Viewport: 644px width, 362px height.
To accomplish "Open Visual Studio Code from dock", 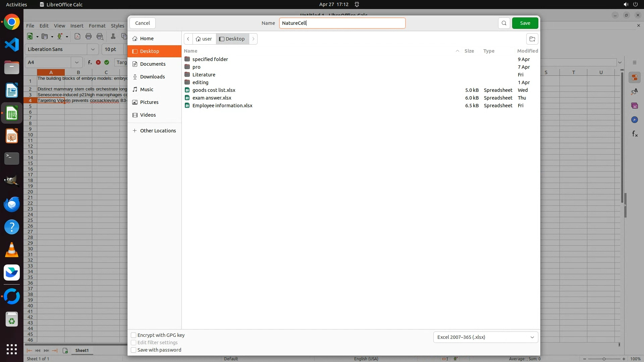I will click(x=12, y=45).
